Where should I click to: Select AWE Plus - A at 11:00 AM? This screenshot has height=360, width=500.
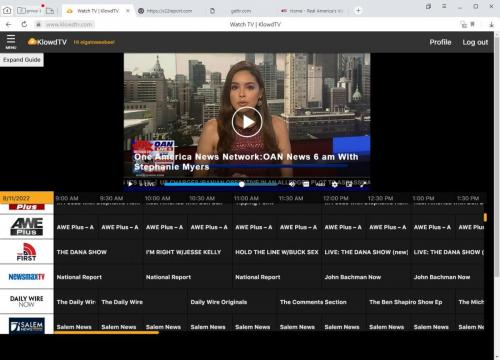[255, 227]
